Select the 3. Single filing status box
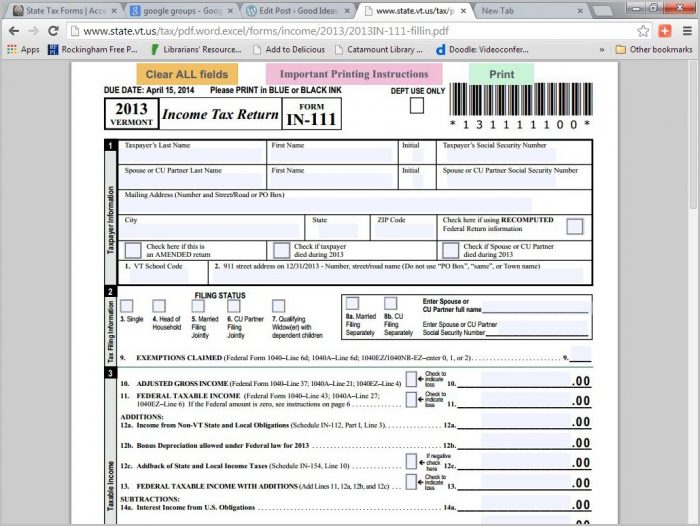 127,306
